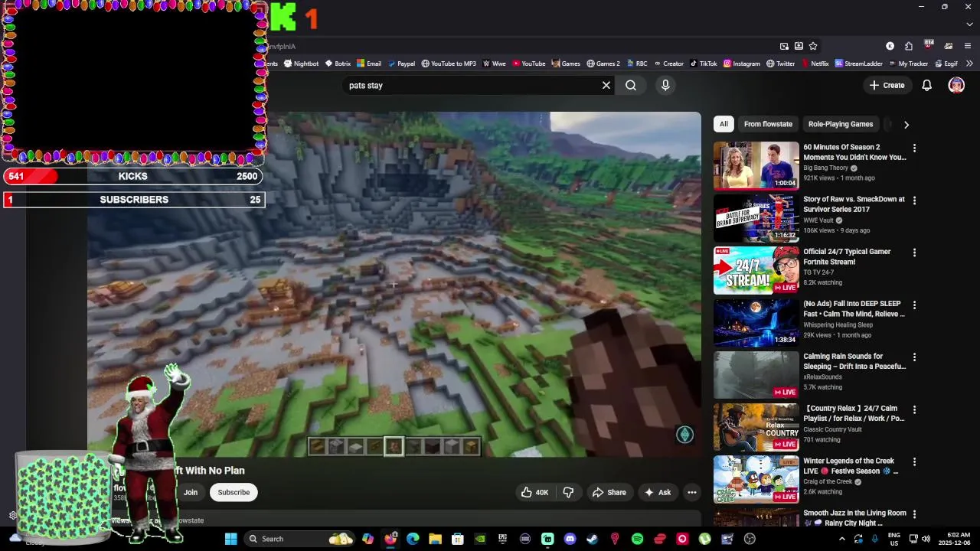Open the YouTube to MP3 bookmark
This screenshot has width=980, height=551.
[x=449, y=64]
